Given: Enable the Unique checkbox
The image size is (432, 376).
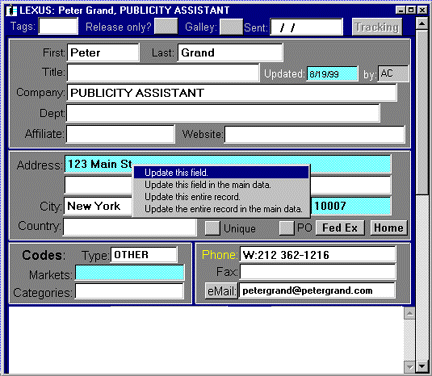Looking at the screenshot, I should (x=212, y=229).
